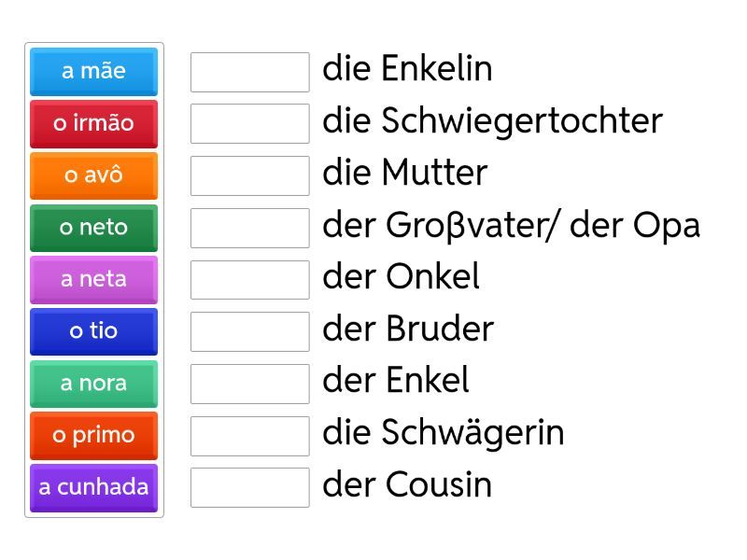Pick the purple 'a cunhada' tile
Image resolution: width=747 pixels, height=560 pixels.
click(x=93, y=487)
